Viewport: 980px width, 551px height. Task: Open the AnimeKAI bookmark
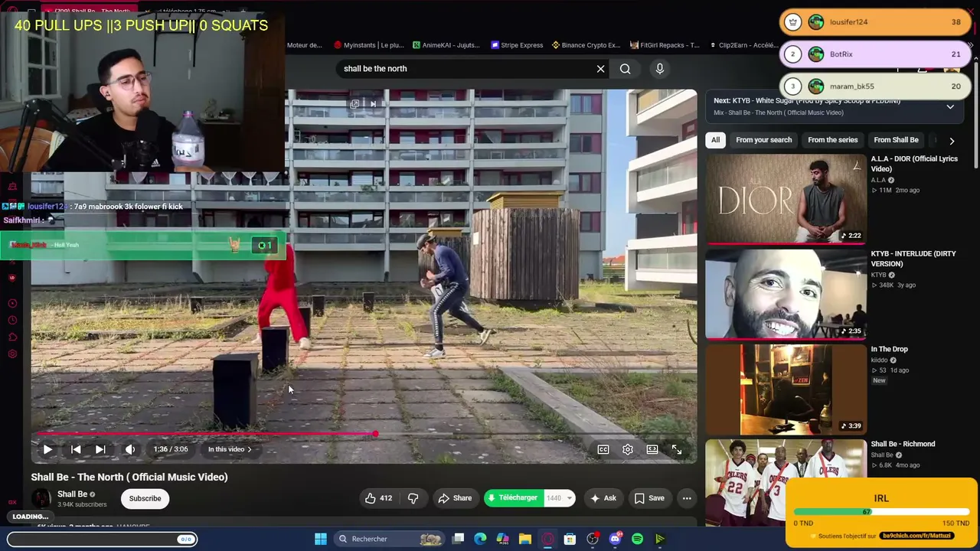point(446,45)
